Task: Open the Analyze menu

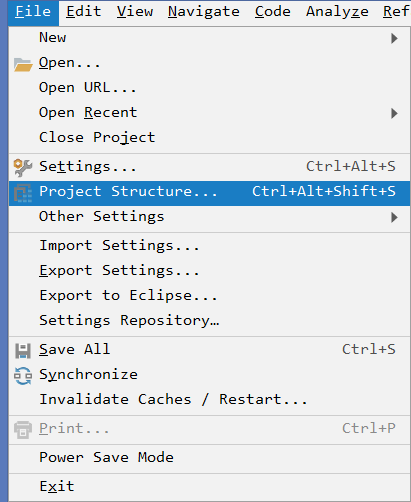Action: coord(337,12)
